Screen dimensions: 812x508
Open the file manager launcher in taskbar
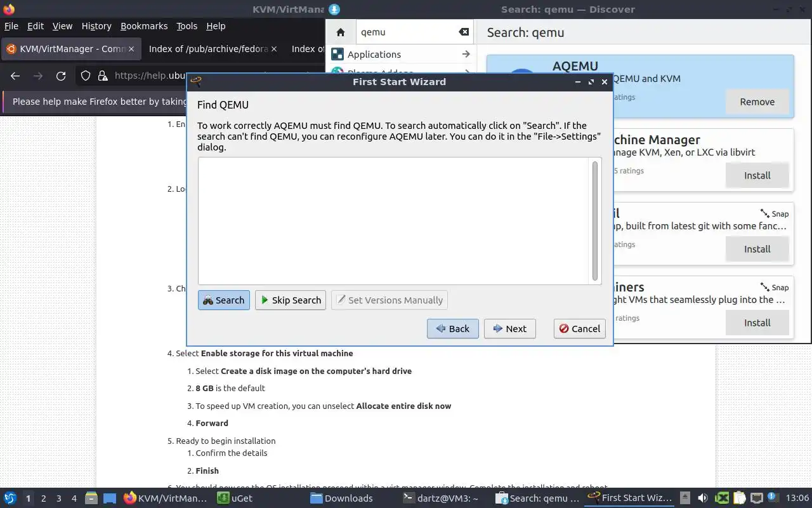[91, 498]
